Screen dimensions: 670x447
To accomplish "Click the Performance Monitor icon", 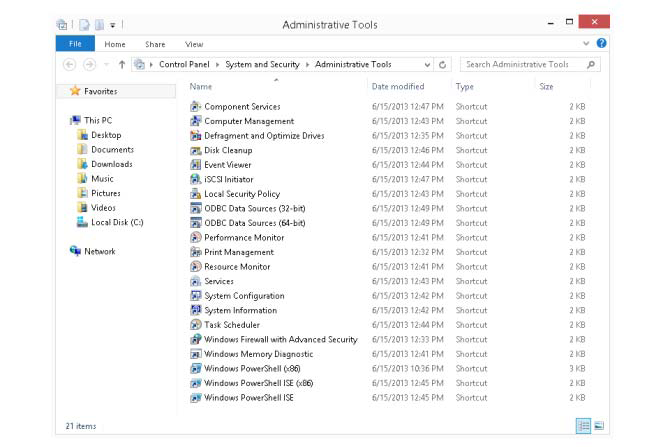I will 196,237.
